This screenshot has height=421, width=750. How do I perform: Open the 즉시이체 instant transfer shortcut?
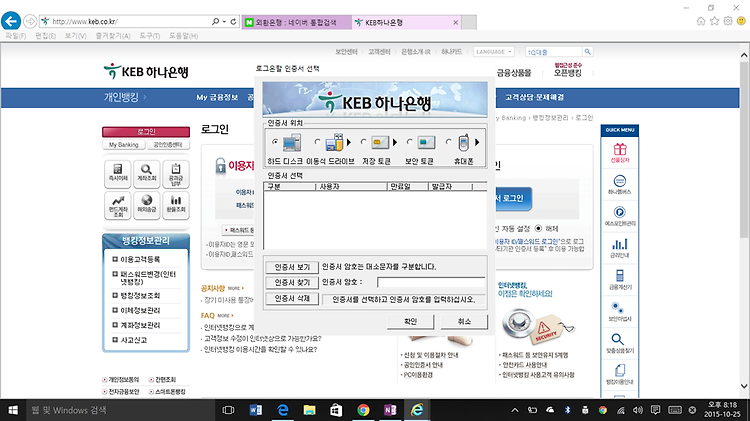pos(118,173)
